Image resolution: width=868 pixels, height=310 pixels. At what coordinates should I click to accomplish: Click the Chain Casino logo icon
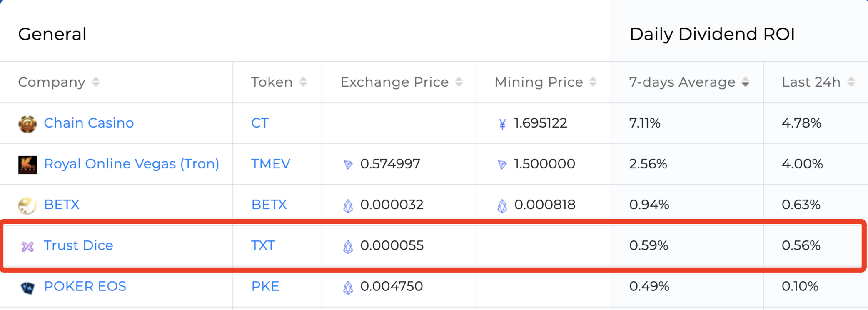27,124
